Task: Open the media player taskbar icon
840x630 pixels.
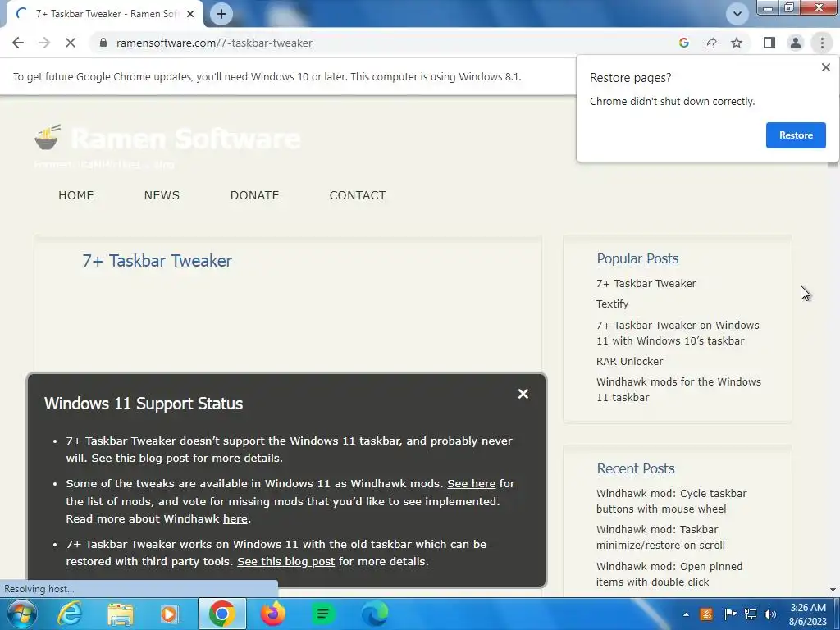Action: pos(169,614)
